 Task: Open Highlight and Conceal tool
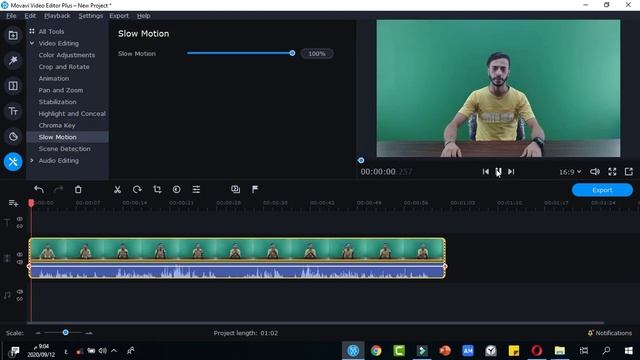coord(72,114)
